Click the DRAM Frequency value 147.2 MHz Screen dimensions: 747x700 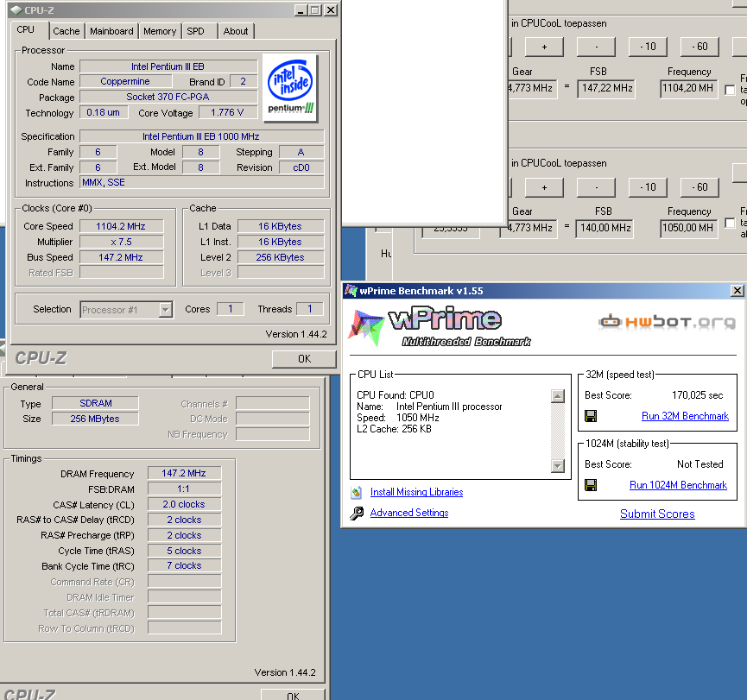184,473
